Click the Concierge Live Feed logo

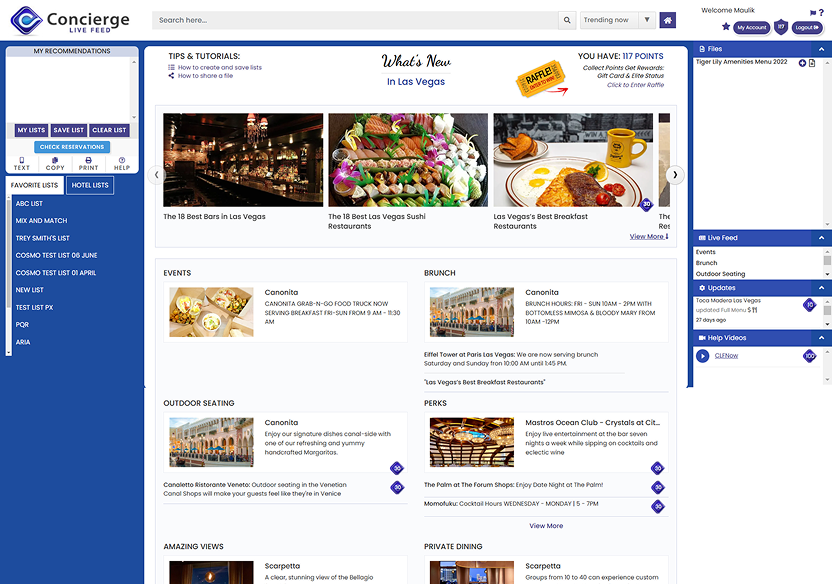pos(70,20)
